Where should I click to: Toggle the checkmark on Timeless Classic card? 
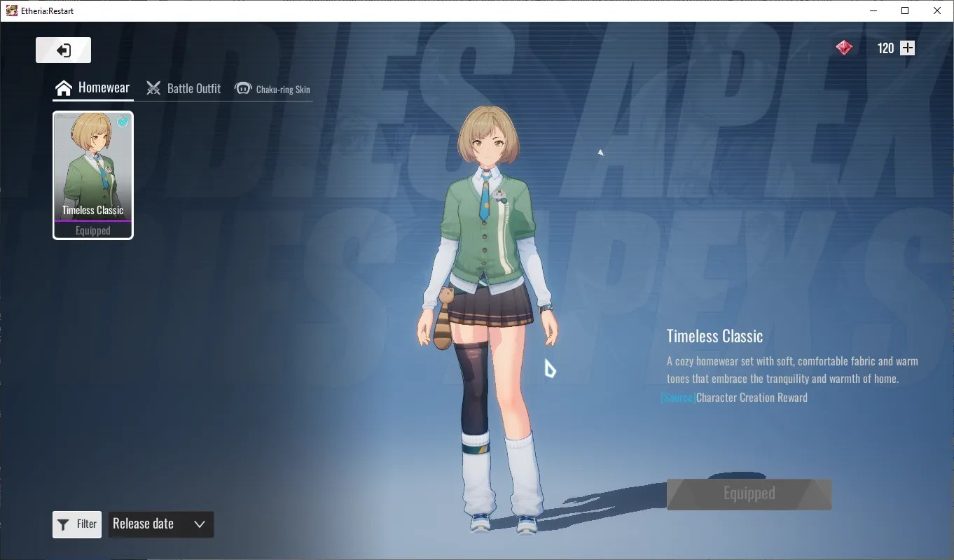pos(123,122)
